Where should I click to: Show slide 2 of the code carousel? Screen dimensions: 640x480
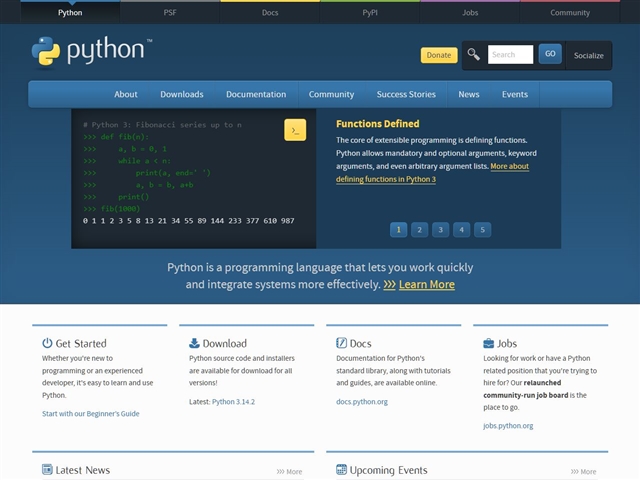click(x=419, y=230)
